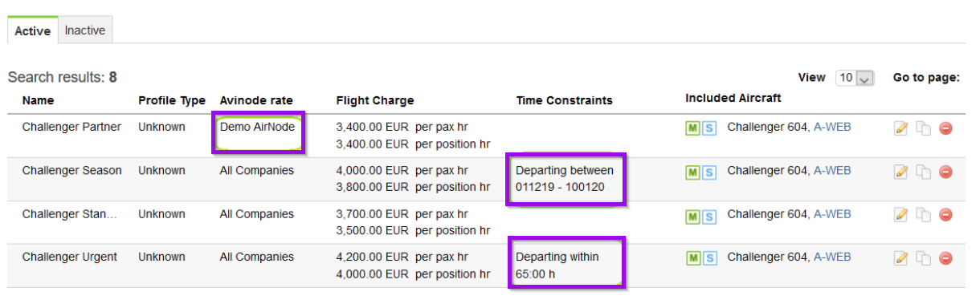Remove the Challenger Season profile via red icon

(x=945, y=172)
